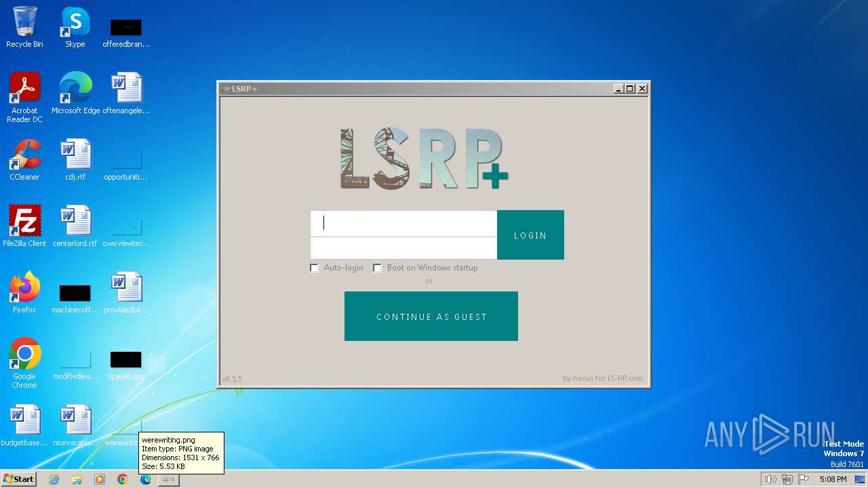Open CCleaner desktop shortcut

(24, 159)
